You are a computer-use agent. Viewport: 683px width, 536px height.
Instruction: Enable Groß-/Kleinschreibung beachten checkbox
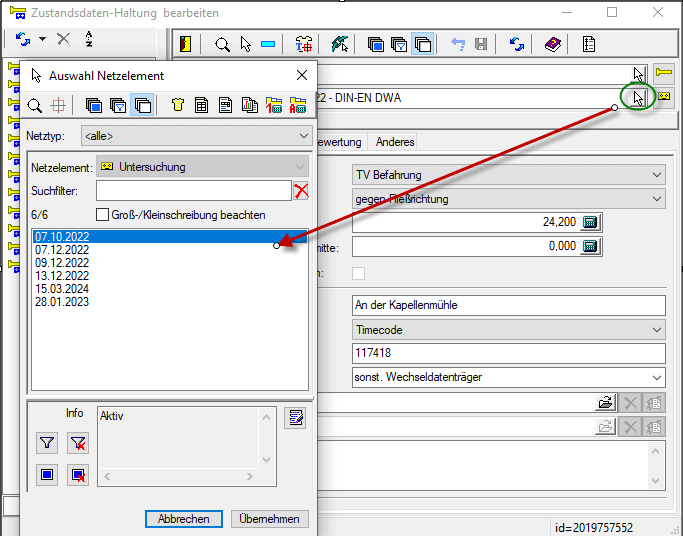coord(102,214)
